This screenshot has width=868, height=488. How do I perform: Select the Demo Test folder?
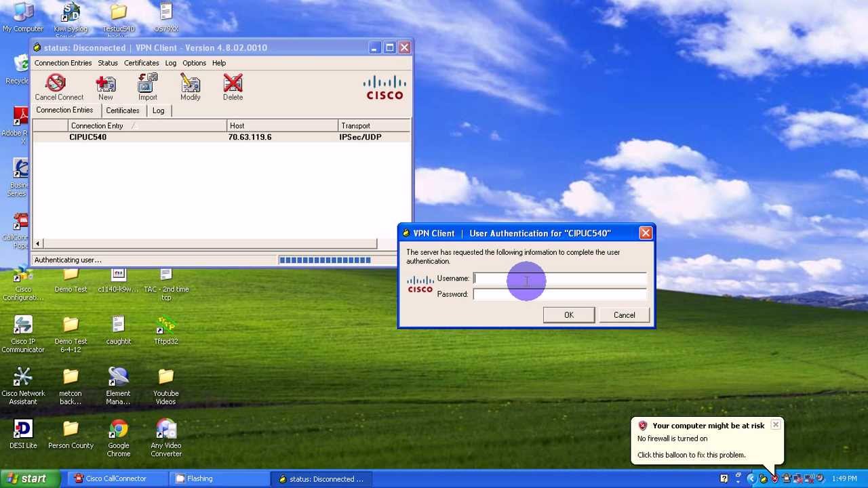tap(71, 281)
